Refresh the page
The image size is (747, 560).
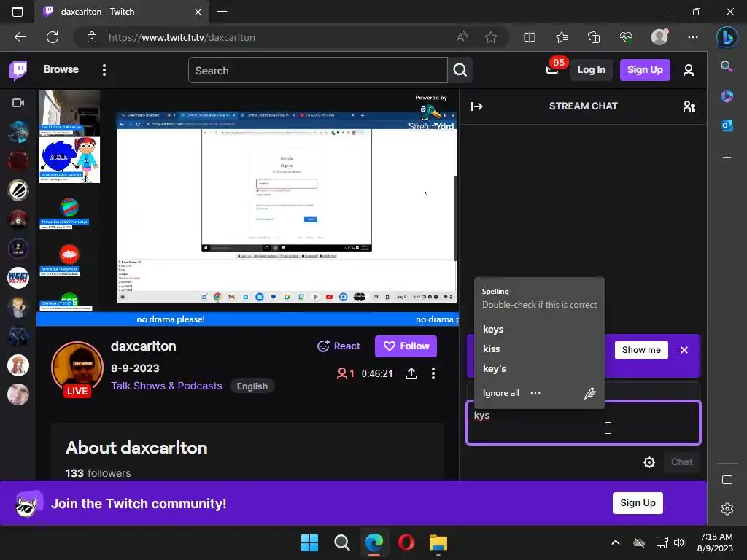(x=53, y=37)
